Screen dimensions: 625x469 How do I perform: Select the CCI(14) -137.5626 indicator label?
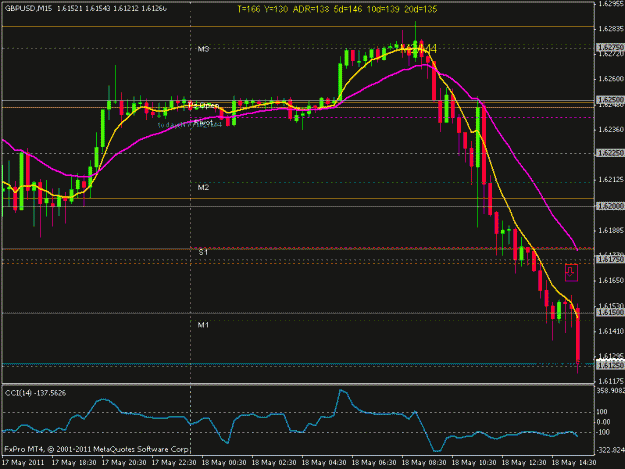point(35,393)
